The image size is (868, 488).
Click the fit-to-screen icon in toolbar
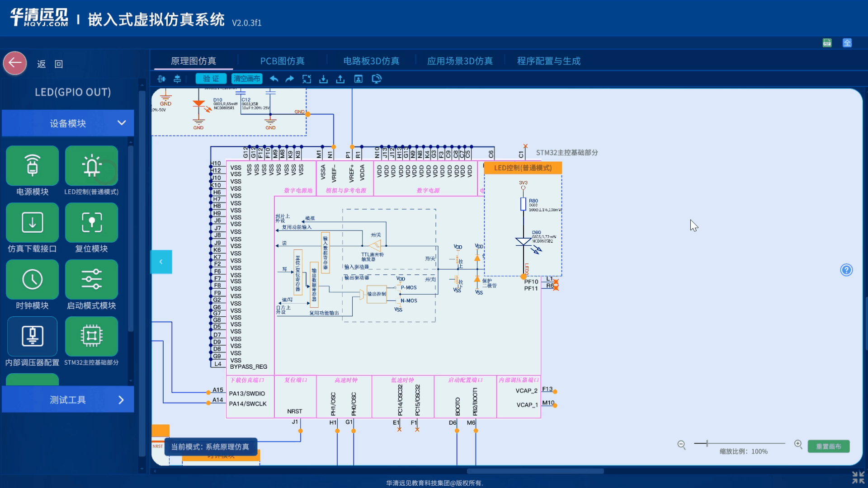pos(307,79)
